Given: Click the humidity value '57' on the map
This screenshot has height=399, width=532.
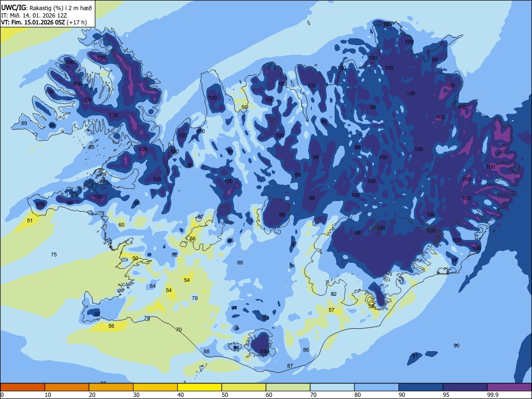Looking at the screenshot, I should pos(331,310).
